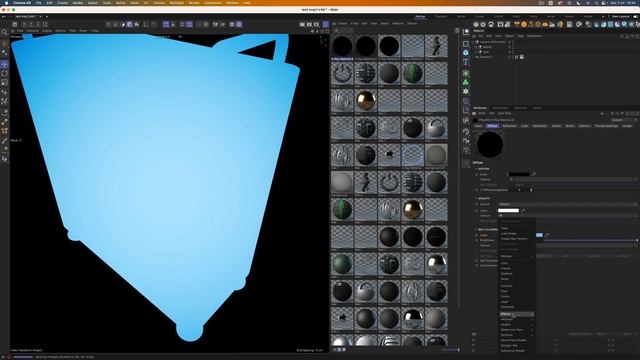
Task: Click the Diffuse color black swatch
Action: (x=519, y=174)
